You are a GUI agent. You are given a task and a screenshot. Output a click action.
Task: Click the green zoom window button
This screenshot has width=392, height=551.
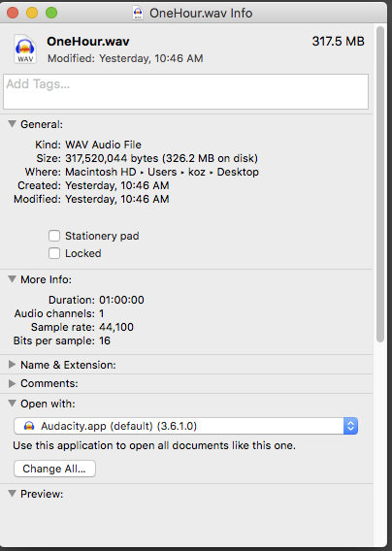[51, 13]
